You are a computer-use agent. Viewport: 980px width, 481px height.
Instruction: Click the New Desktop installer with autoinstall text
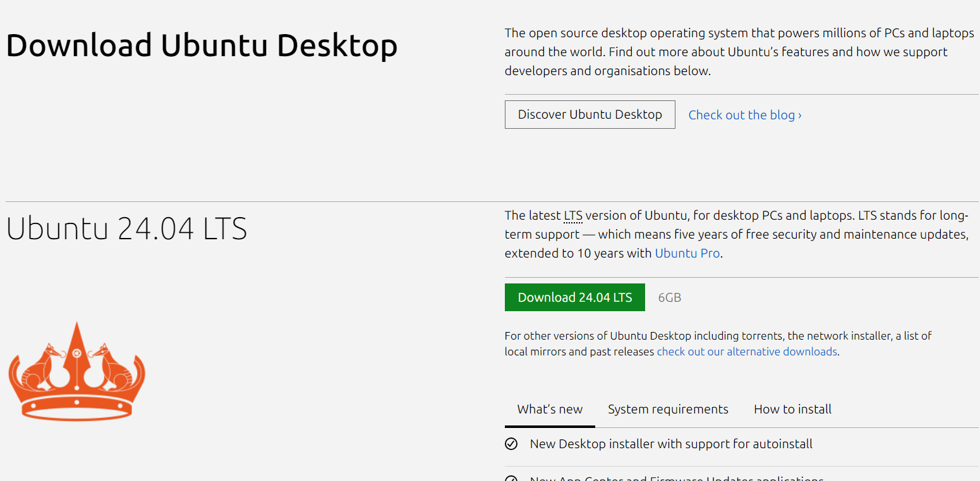tap(671, 444)
